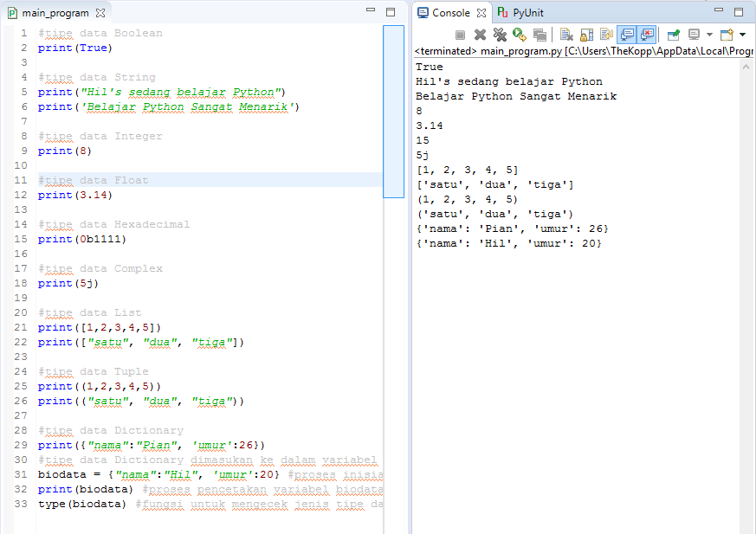Toggle show console when standard output changes
756x534 pixels.
pos(626,35)
